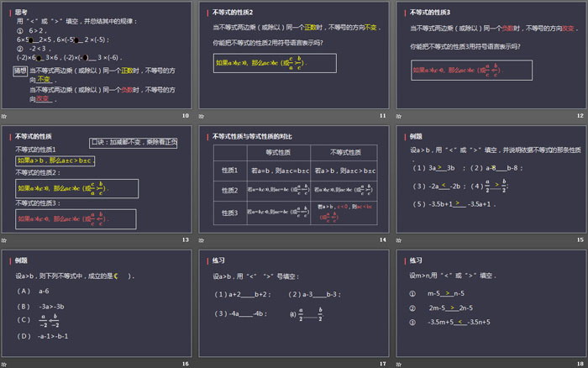The height and width of the screenshot is (368, 588).
Task: Click the animation star icon under slide 17
Action: click(x=202, y=363)
